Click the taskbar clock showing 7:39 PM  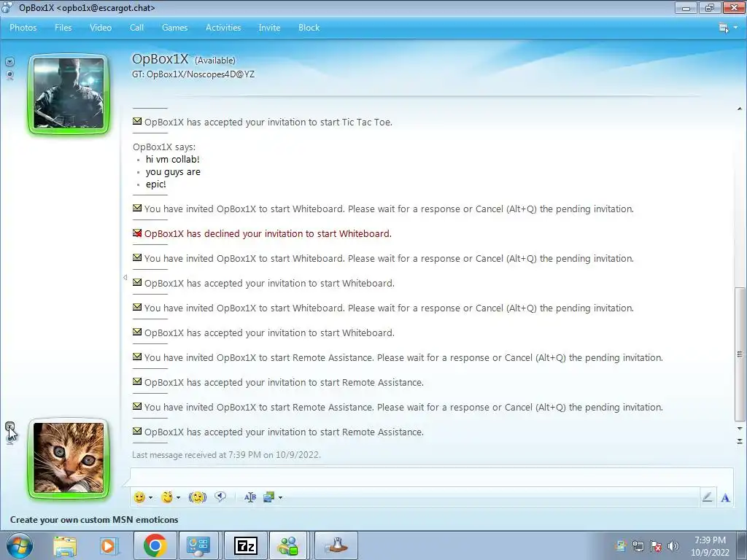tap(710, 546)
